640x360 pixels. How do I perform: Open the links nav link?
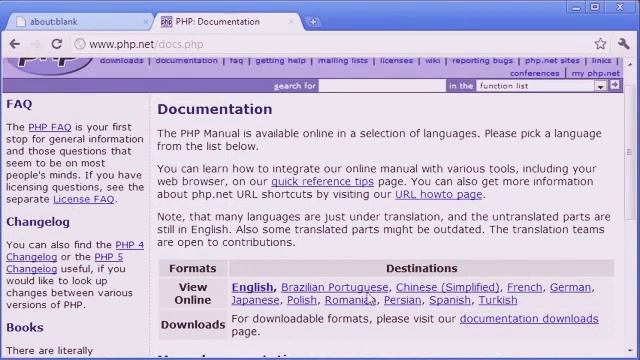click(602, 60)
